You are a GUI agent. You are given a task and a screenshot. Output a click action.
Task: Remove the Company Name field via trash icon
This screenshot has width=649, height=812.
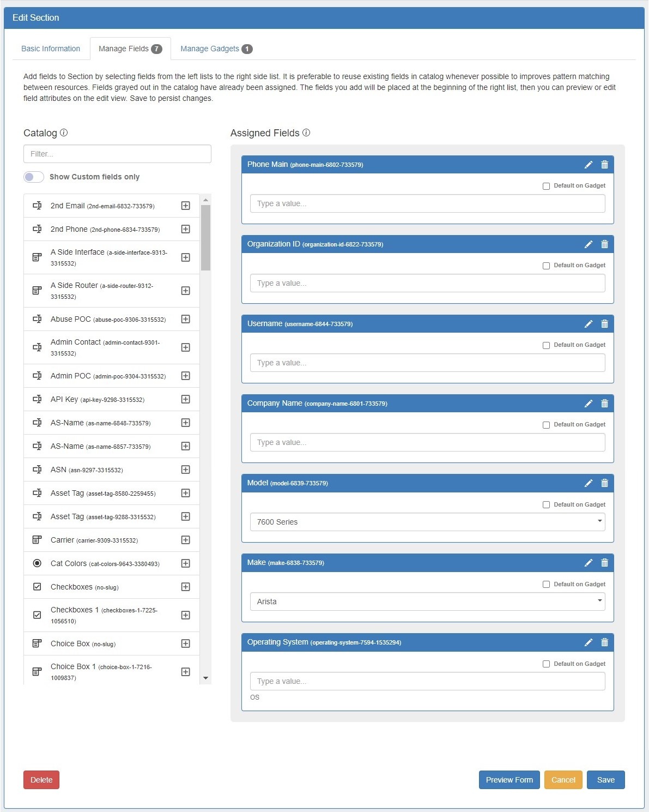pos(604,404)
